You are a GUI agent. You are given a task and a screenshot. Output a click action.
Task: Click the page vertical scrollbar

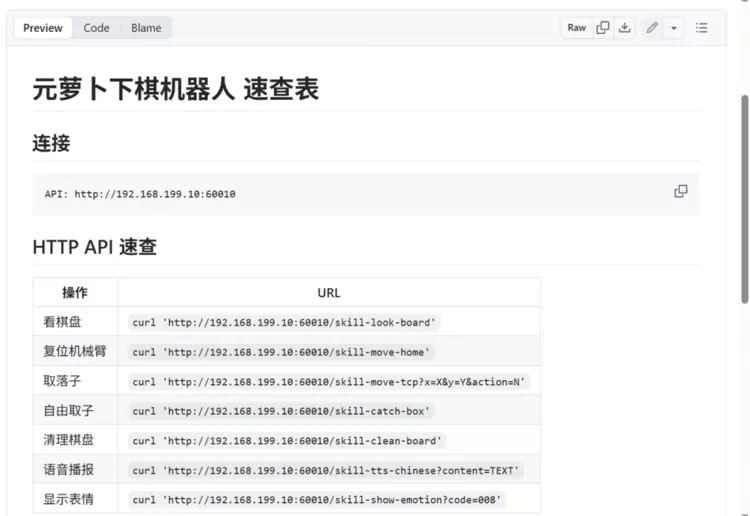[744, 199]
